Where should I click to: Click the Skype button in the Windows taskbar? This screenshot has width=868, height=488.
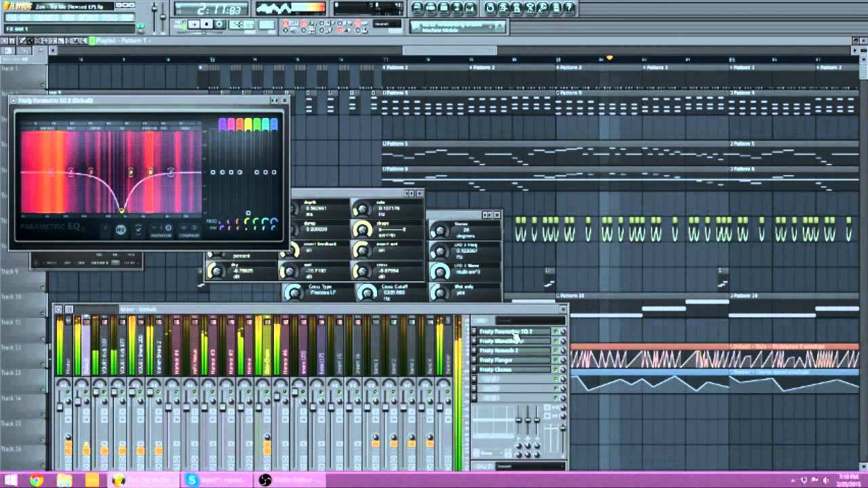click(216, 480)
